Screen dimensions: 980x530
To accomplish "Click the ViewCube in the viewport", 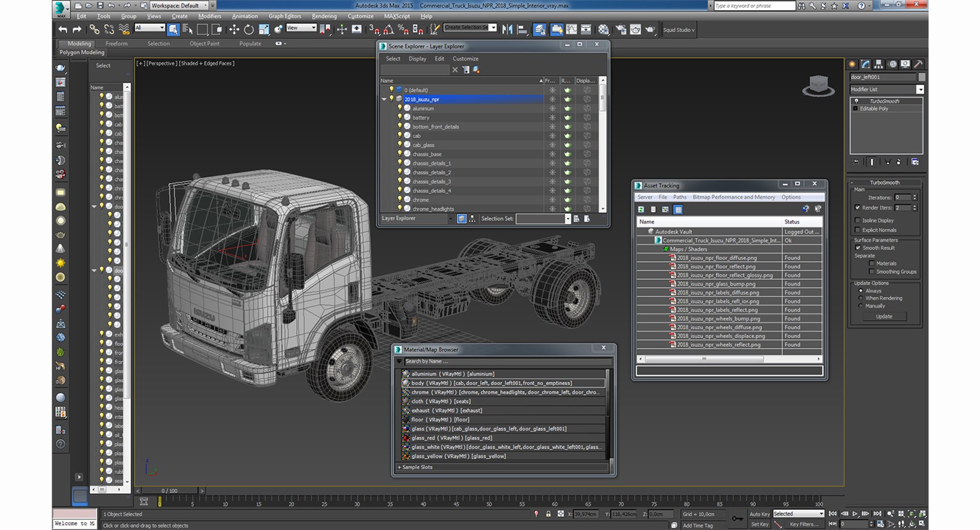I will (x=818, y=86).
